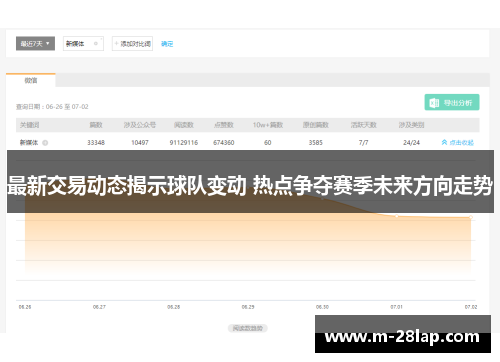This screenshot has height=362, width=500.
Task: Click the cell value 674360
Action: 224,143
